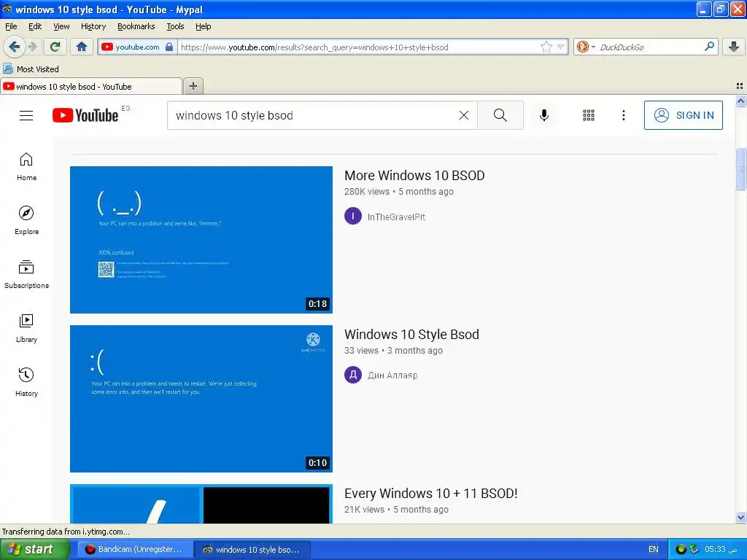The height and width of the screenshot is (560, 747).
Task: Click the SIGN IN button
Action: (x=683, y=115)
